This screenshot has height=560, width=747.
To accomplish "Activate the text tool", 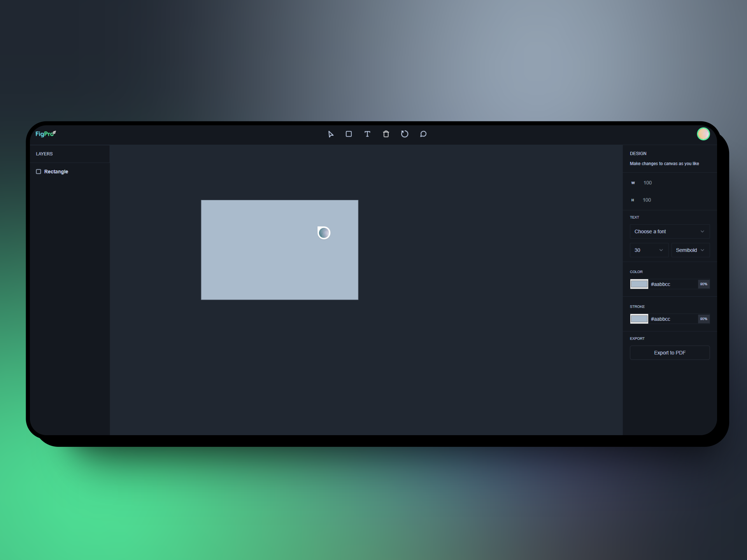I will click(x=367, y=134).
